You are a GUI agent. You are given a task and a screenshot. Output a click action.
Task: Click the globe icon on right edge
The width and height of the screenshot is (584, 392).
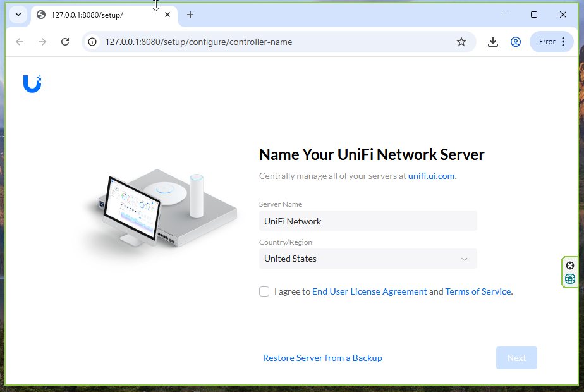click(570, 279)
